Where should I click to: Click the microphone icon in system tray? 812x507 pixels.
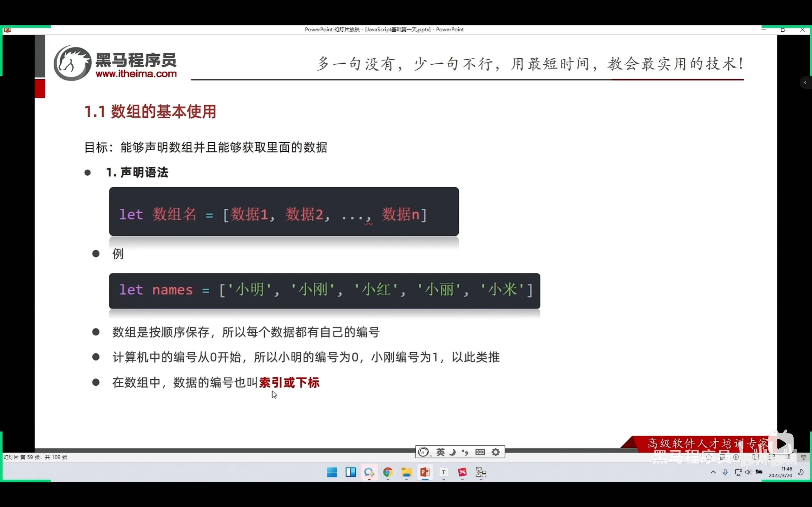[x=725, y=472]
